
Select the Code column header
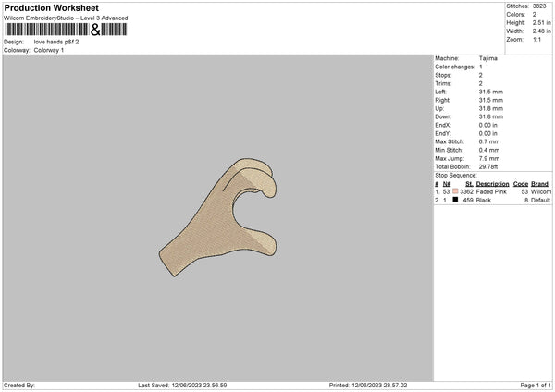point(520,184)
